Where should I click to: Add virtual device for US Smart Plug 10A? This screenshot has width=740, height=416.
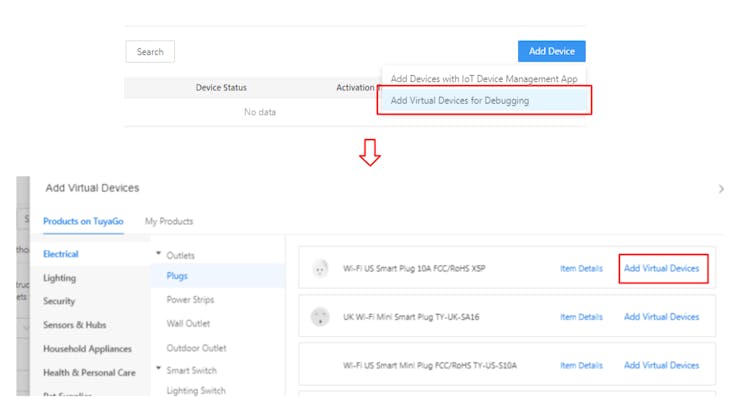661,268
